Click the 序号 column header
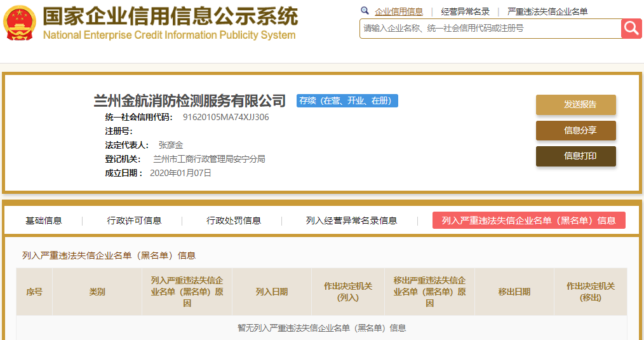Screen dimensions: 644x340 34,292
